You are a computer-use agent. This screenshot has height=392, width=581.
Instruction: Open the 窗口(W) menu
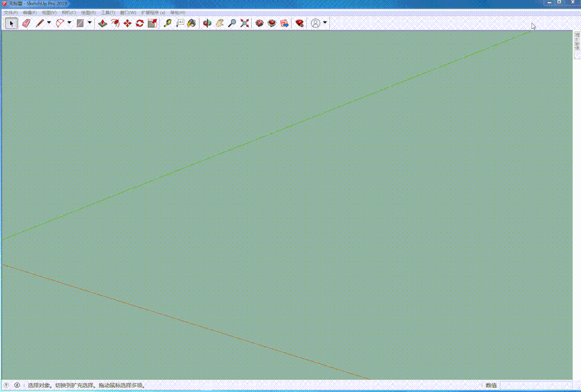click(x=128, y=12)
